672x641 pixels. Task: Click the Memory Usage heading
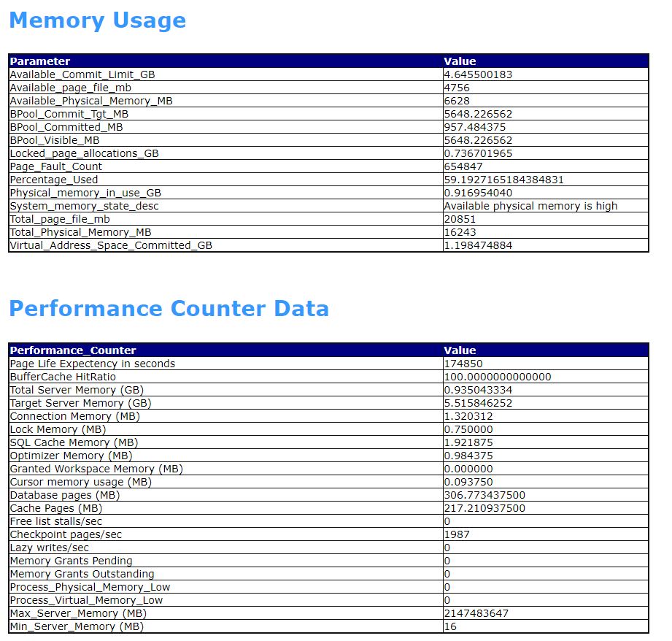[97, 20]
